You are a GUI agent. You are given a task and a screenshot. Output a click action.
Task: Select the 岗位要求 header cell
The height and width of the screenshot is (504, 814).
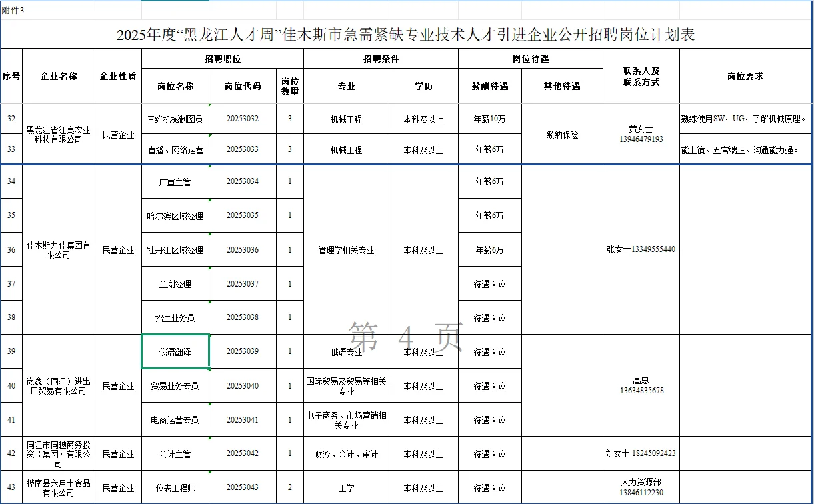[746, 76]
